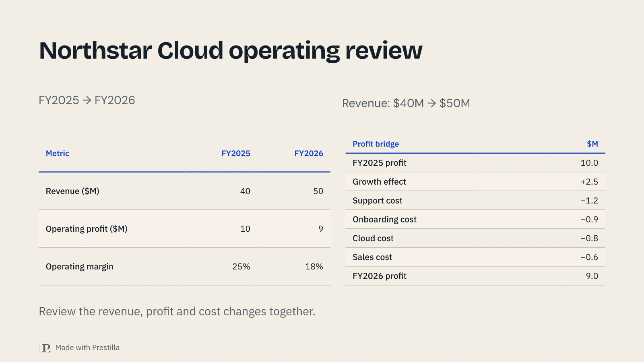Click the −0.9 onboarding cost value

tap(589, 220)
